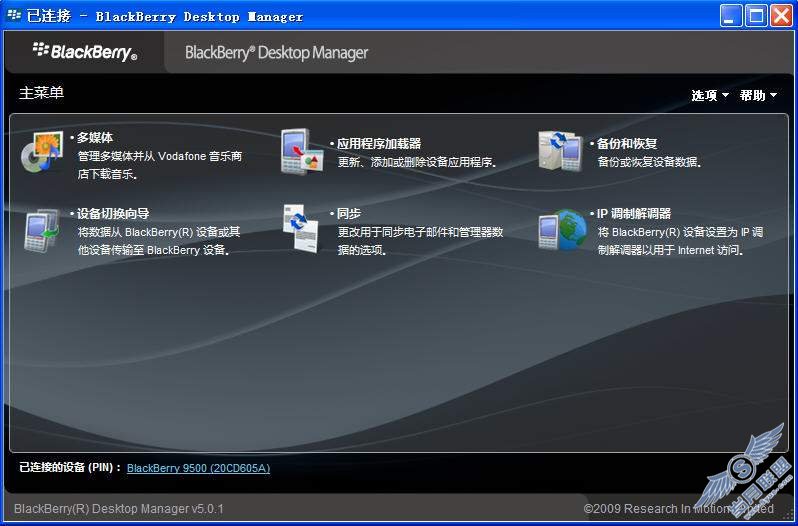Image resolution: width=798 pixels, height=526 pixels.
Task: Click BlackBerry(R) Desktop Manager v5.0.1 version text
Action: pyautogui.click(x=119, y=509)
